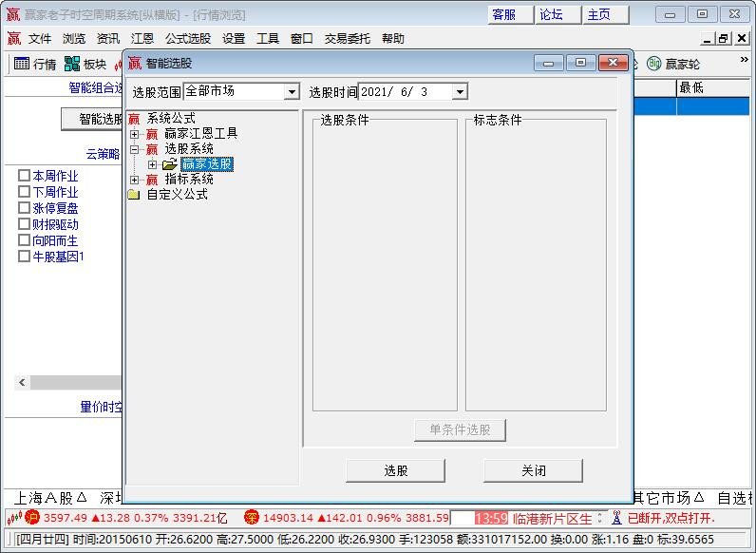Click the candlestick icon in status bar
The width and height of the screenshot is (756, 553).
pyautogui.click(x=14, y=518)
